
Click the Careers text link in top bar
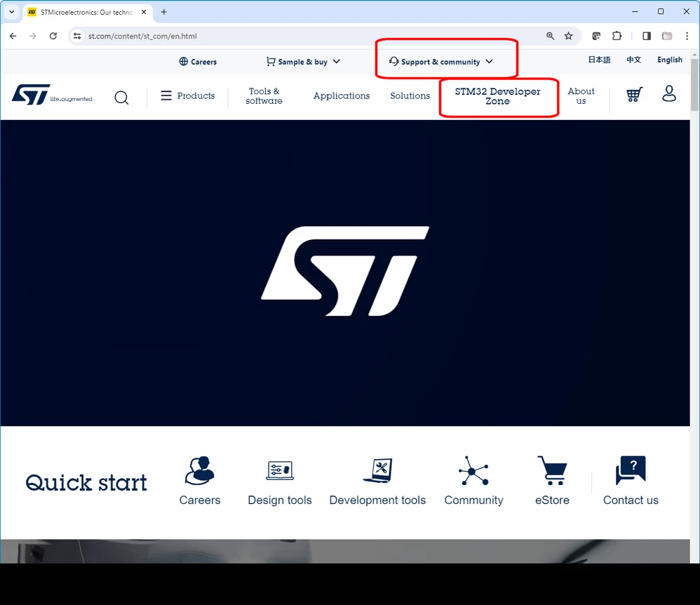pyautogui.click(x=203, y=62)
